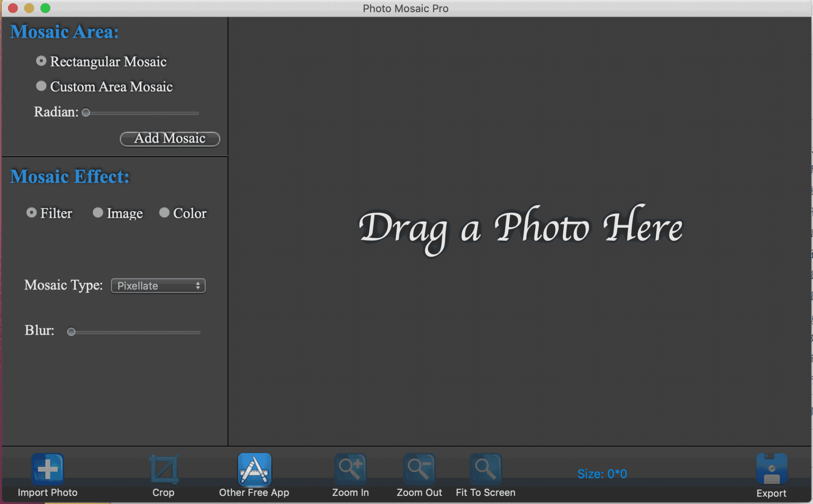The height and width of the screenshot is (504, 813).
Task: Click the Photo Mosaic Pro title text
Action: (x=406, y=8)
